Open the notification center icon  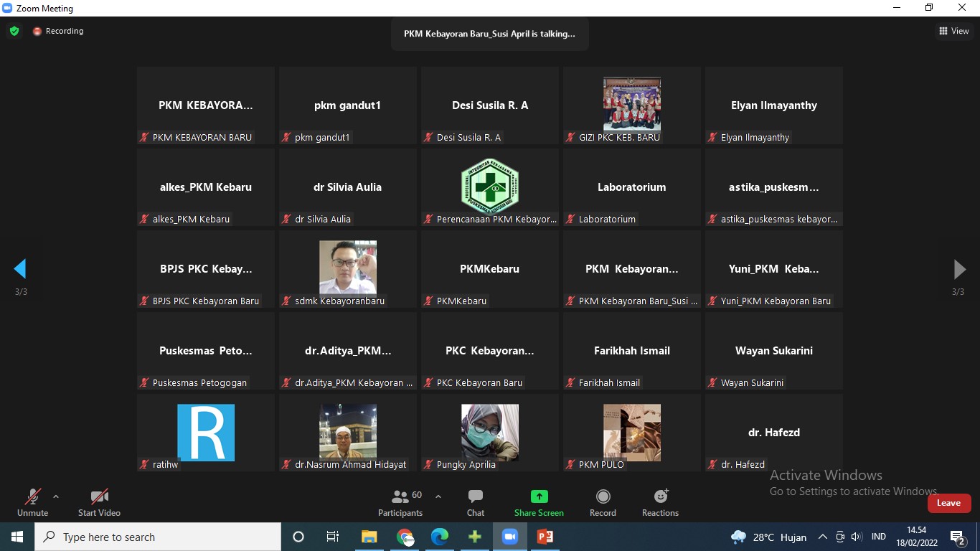(x=958, y=537)
